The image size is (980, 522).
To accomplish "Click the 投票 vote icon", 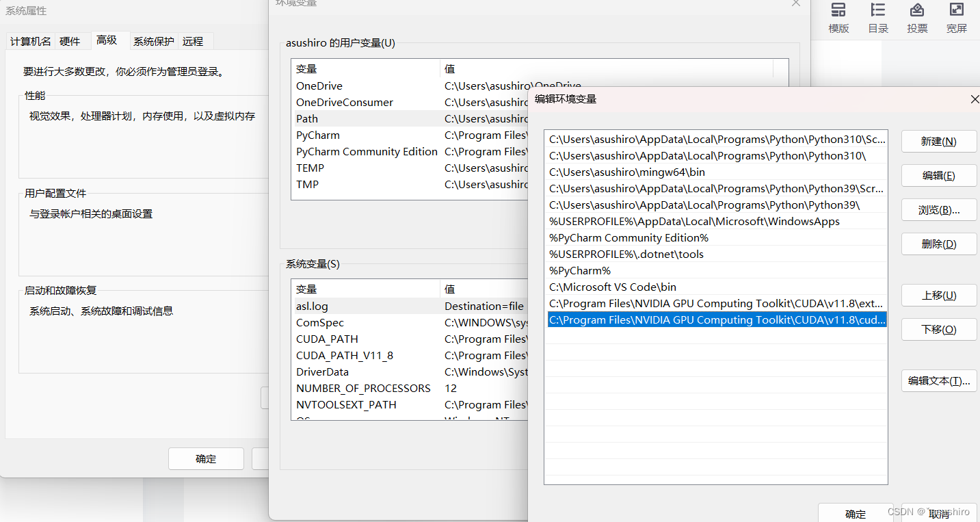I will [x=917, y=18].
